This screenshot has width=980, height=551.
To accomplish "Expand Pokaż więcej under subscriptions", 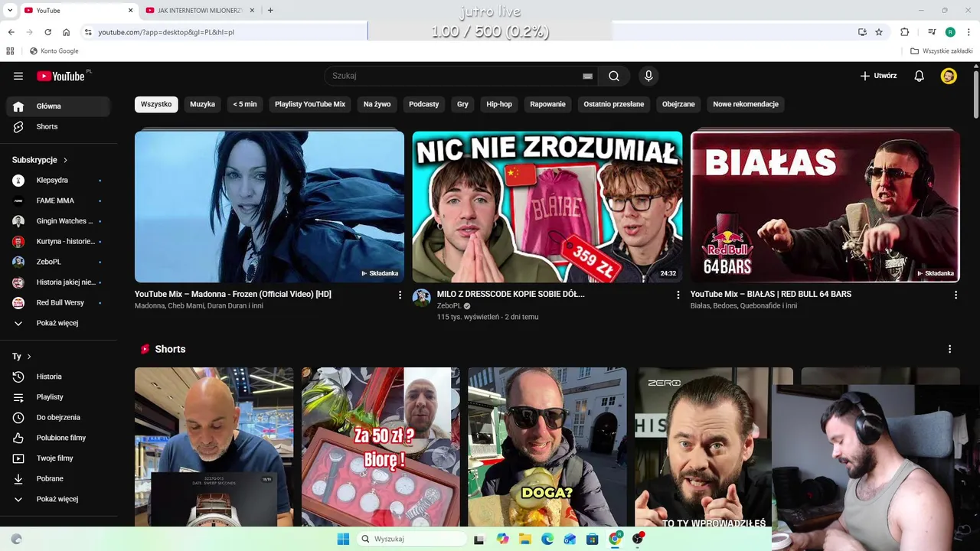I will [x=59, y=323].
